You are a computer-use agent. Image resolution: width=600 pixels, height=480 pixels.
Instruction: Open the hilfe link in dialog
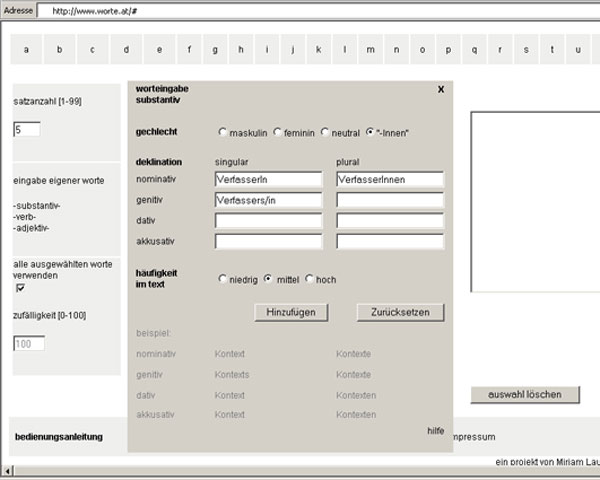tap(435, 430)
